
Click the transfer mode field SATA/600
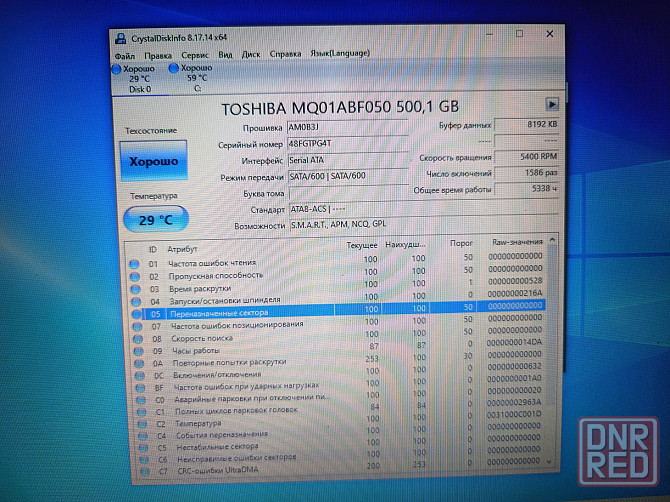(x=348, y=176)
